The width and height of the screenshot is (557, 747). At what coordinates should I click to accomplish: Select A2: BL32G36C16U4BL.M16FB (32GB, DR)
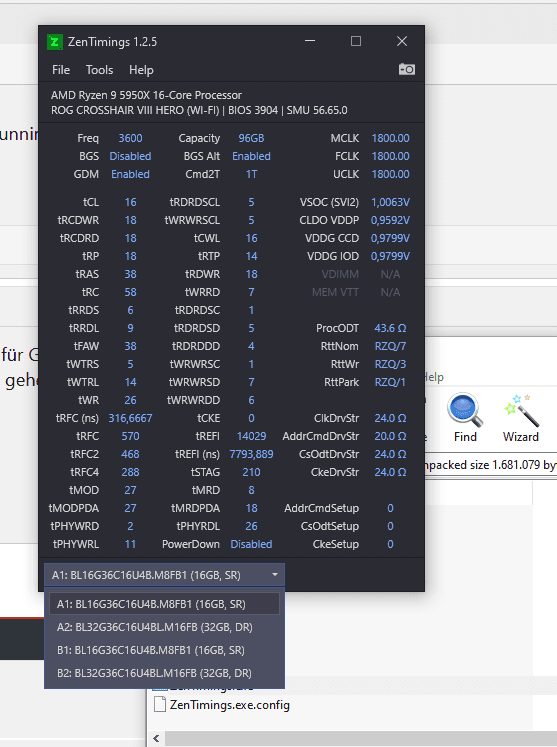pos(164,627)
